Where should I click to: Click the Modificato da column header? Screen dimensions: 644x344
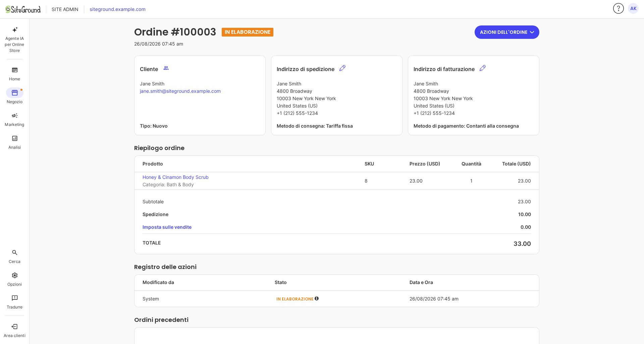click(x=158, y=282)
